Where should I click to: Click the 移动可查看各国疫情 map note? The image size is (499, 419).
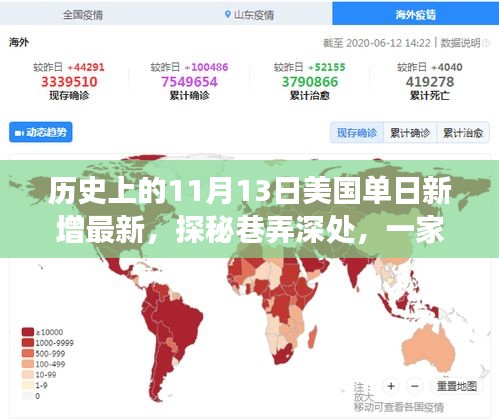pos(399,407)
